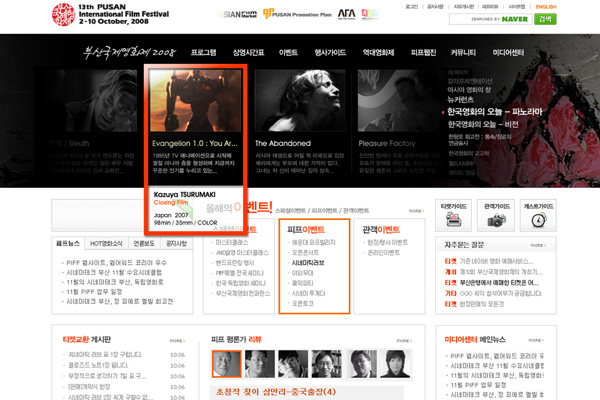Screen dimensions: 600x400
Task: Open the 행사가이드 main menu
Action: pos(330,52)
